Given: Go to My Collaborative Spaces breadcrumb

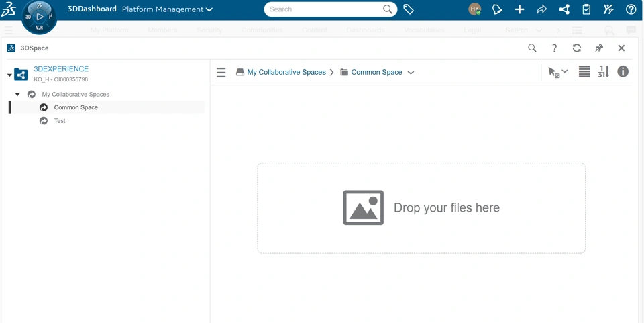Looking at the screenshot, I should (286, 72).
